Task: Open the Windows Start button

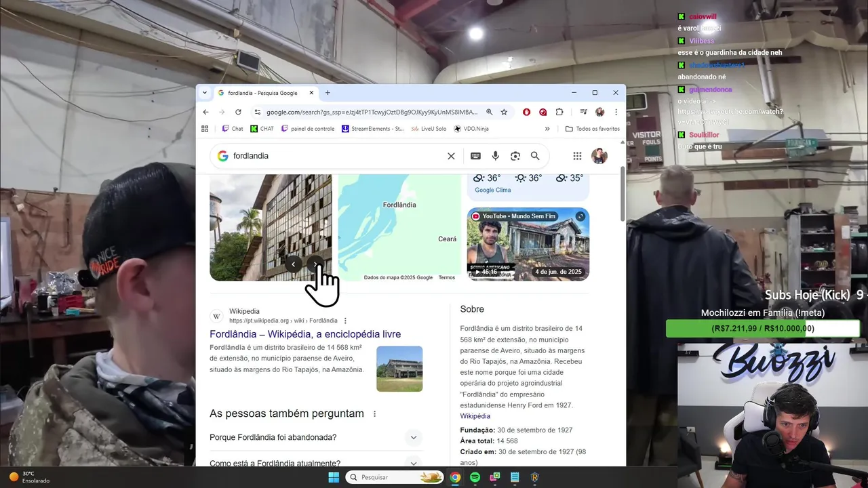Action: pos(334,477)
